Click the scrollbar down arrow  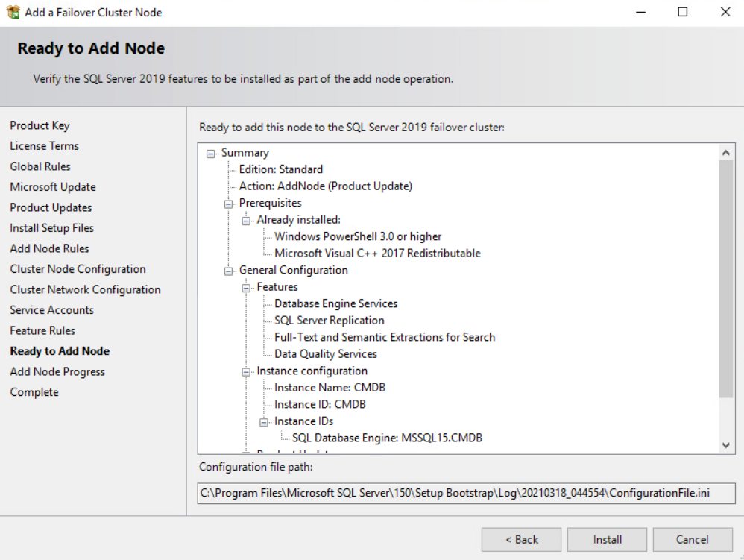coord(725,445)
